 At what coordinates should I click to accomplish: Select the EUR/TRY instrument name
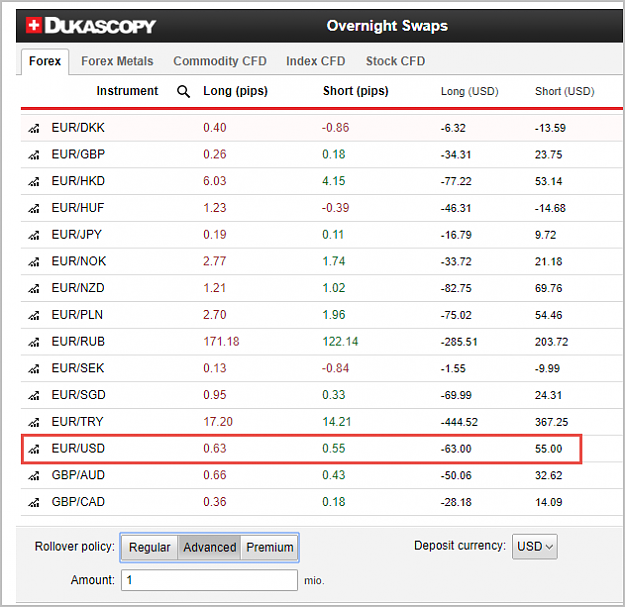(77, 422)
